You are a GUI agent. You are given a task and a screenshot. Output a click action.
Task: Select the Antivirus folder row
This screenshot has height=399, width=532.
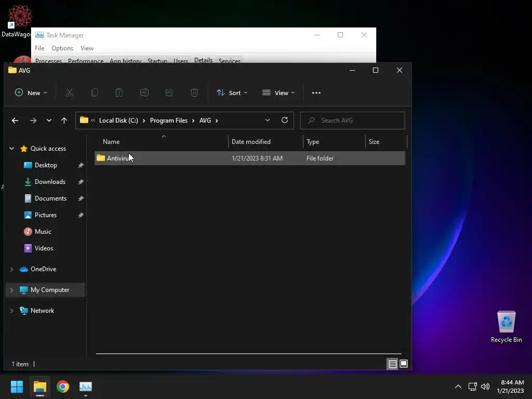[x=250, y=158]
